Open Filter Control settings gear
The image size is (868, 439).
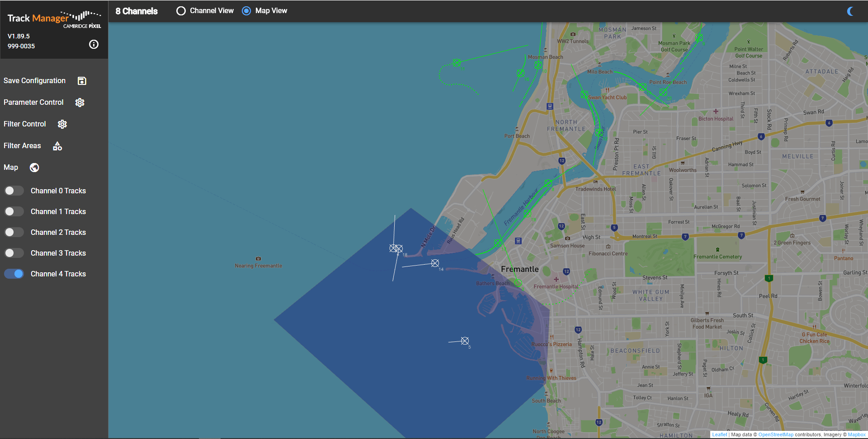(x=62, y=124)
